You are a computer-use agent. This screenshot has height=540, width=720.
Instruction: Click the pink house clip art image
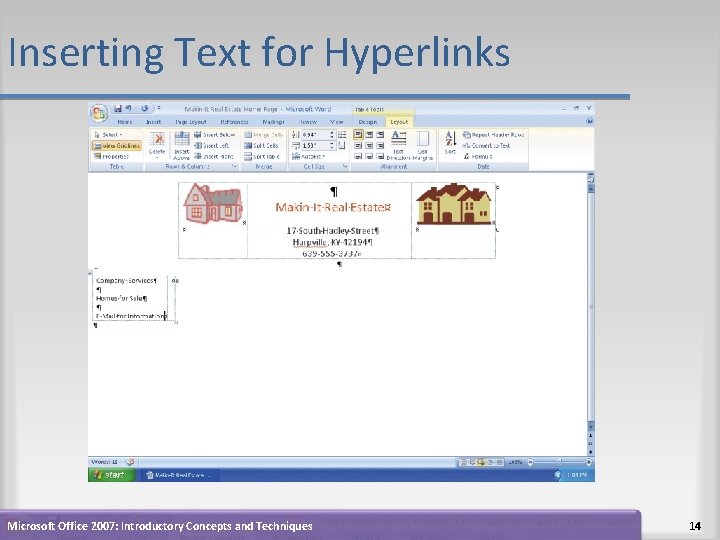pyautogui.click(x=213, y=203)
